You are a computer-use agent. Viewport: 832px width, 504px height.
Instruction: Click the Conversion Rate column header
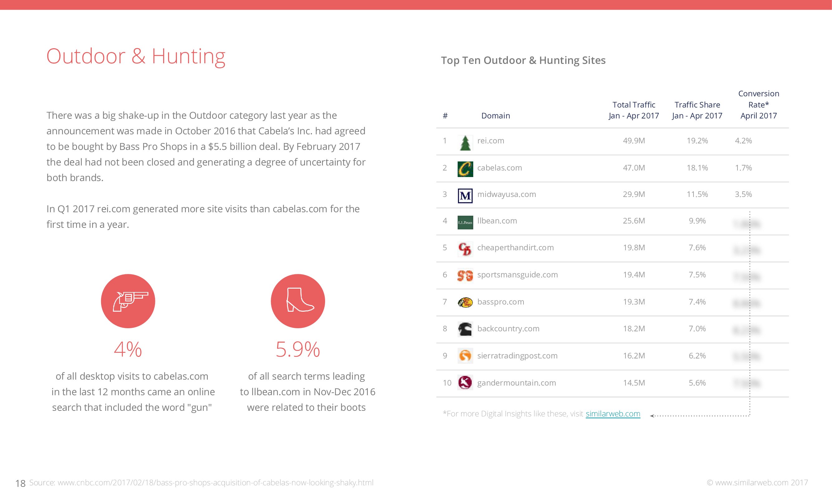[x=758, y=105]
